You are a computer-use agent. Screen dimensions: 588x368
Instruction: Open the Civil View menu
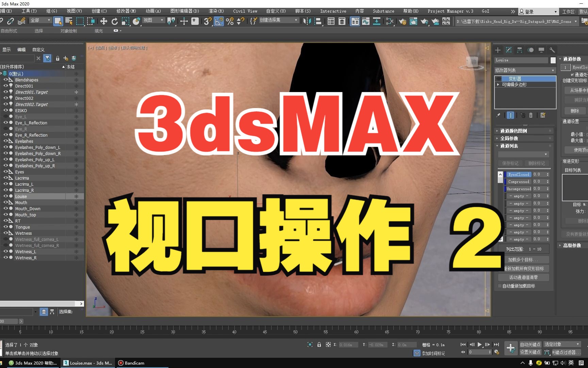point(245,11)
